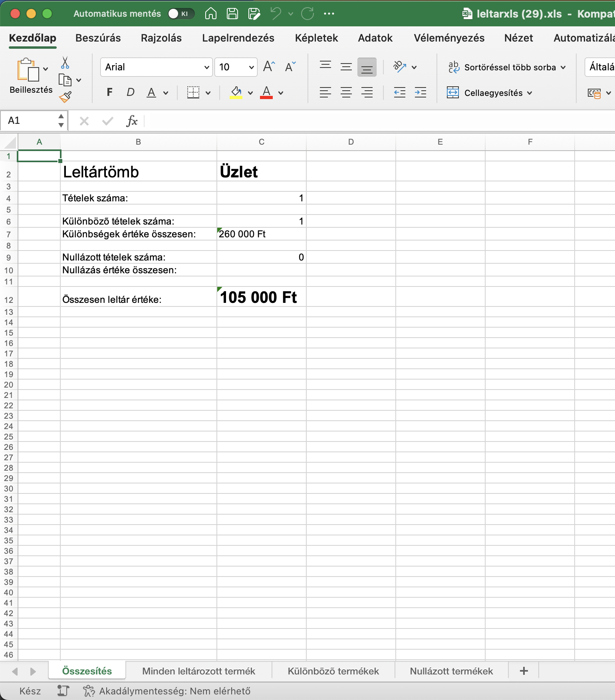This screenshot has width=615, height=700.
Task: Click the Format Painter brush icon
Action: point(65,97)
